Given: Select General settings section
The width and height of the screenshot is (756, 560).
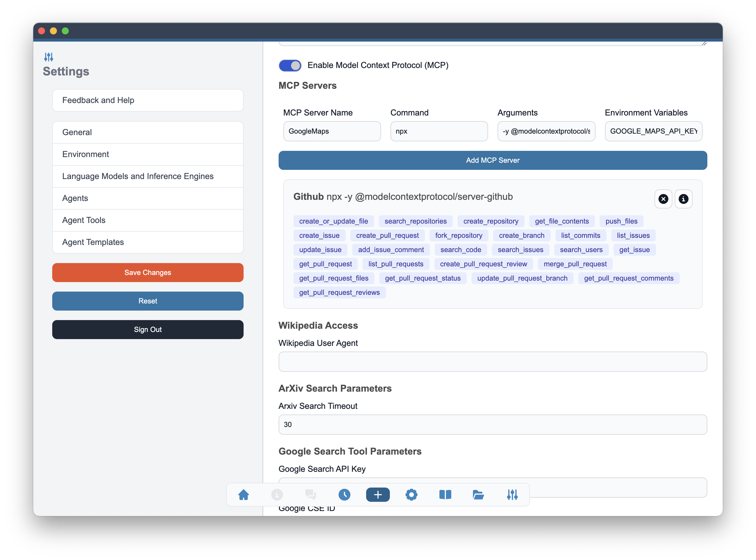Looking at the screenshot, I should (x=148, y=132).
